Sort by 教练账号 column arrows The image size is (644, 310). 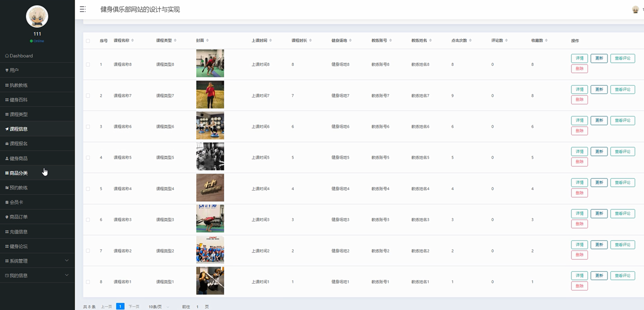[390, 40]
